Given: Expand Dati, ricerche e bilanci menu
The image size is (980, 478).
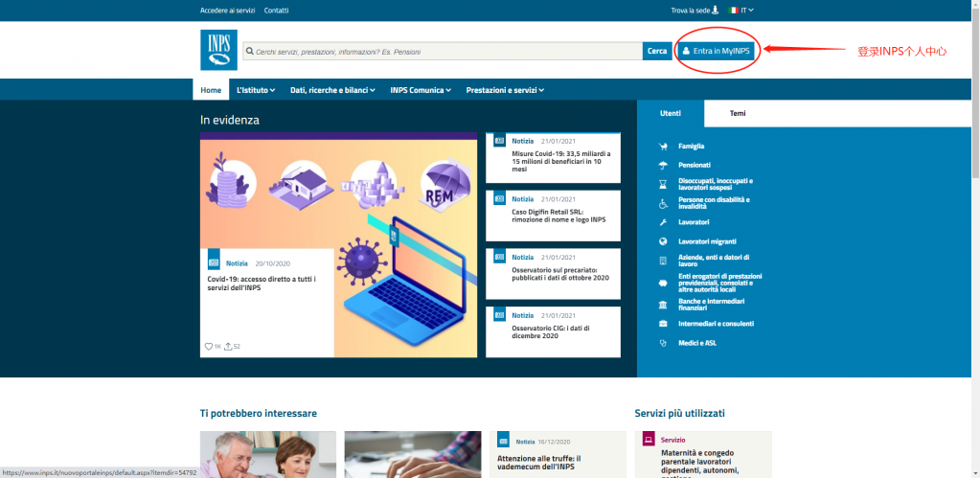Looking at the screenshot, I should click(333, 90).
